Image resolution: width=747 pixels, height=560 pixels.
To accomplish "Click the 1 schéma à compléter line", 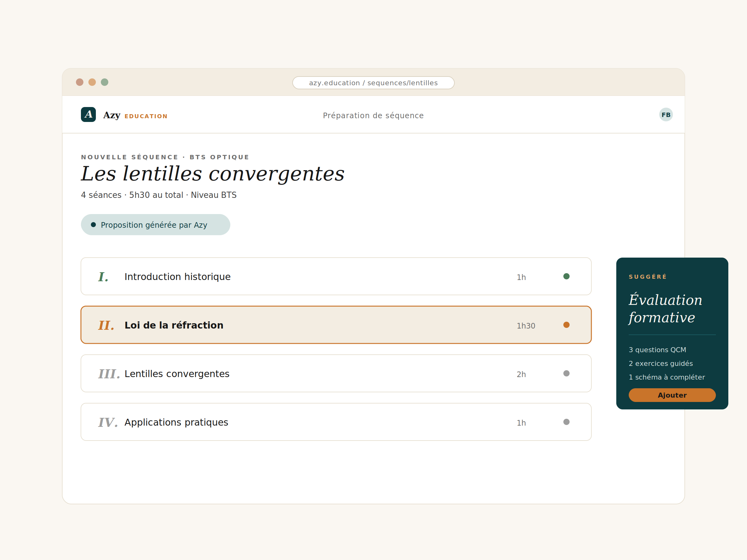I will tap(667, 377).
